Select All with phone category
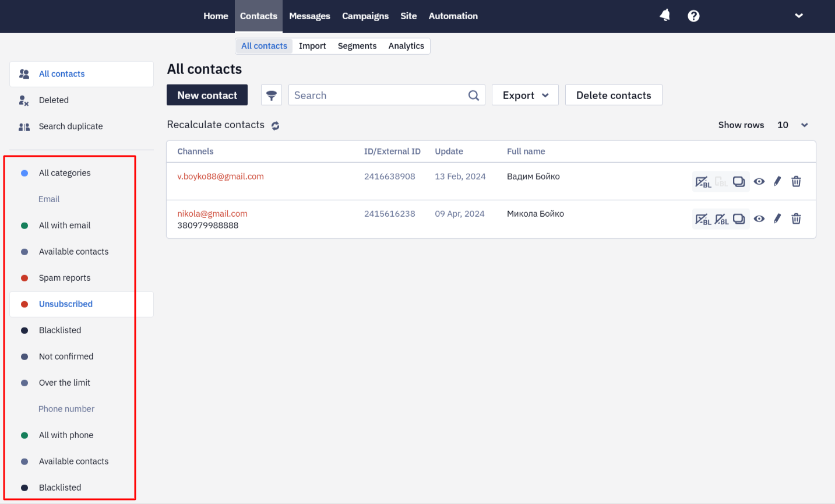This screenshot has width=835, height=504. (66, 435)
